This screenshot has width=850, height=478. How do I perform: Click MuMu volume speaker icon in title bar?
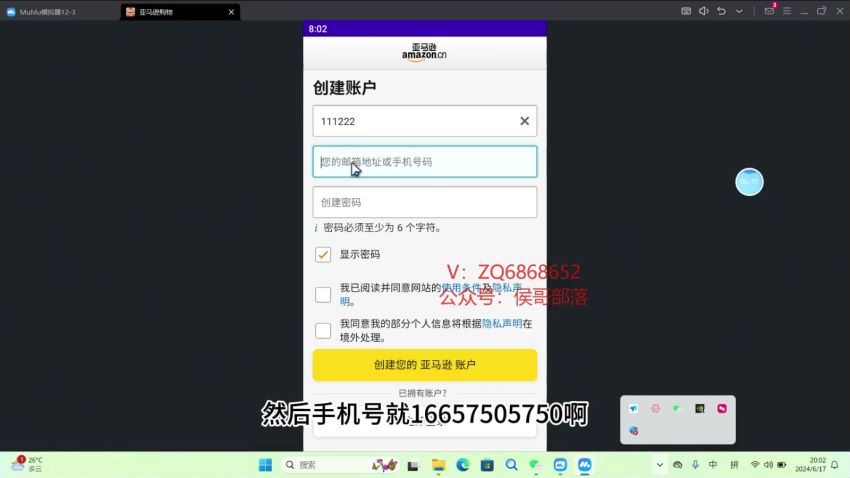(704, 11)
